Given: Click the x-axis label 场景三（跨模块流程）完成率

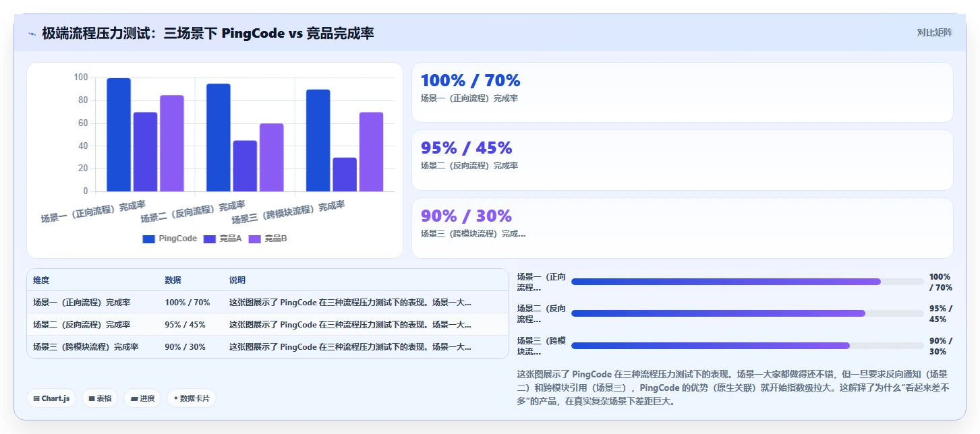Looking at the screenshot, I should [x=289, y=211].
